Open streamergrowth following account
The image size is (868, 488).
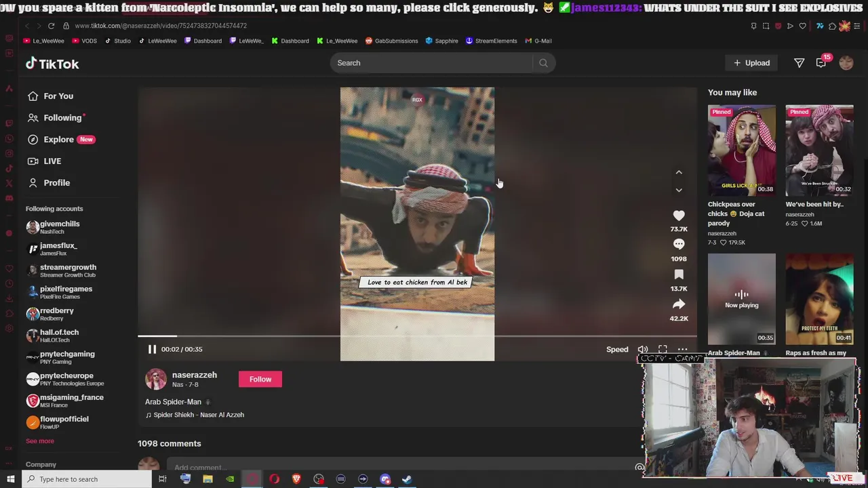(x=61, y=271)
